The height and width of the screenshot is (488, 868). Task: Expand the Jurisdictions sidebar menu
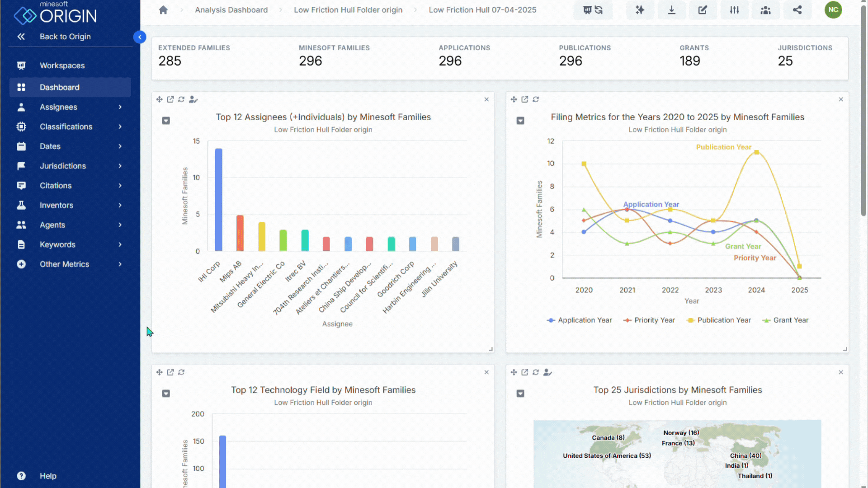[x=70, y=166]
